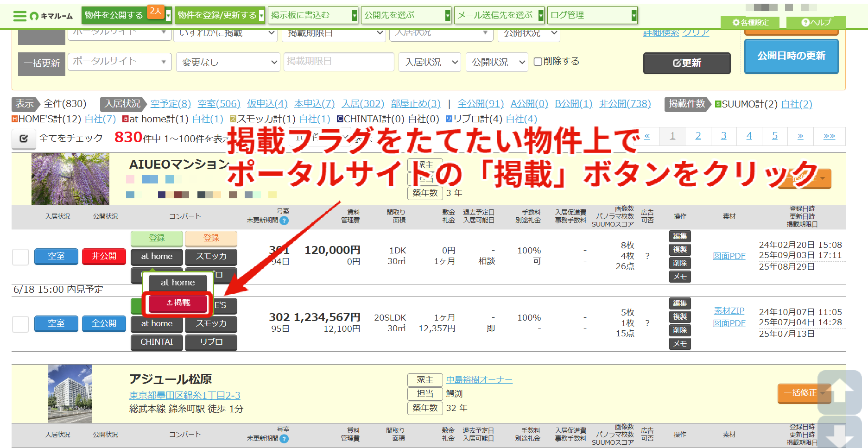Viewport: 868px width, 448px height.
Task: Go to page 2
Action: pos(698,136)
